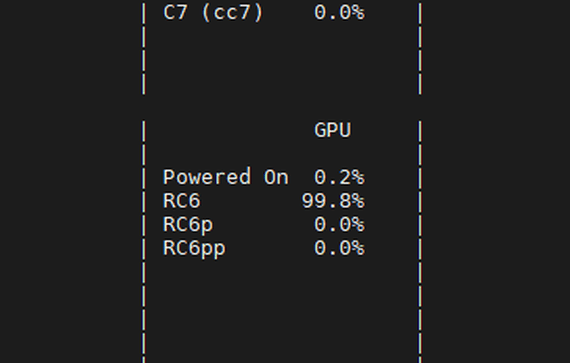
Task: Click left border bar on RC6pp row
Action: click(144, 249)
